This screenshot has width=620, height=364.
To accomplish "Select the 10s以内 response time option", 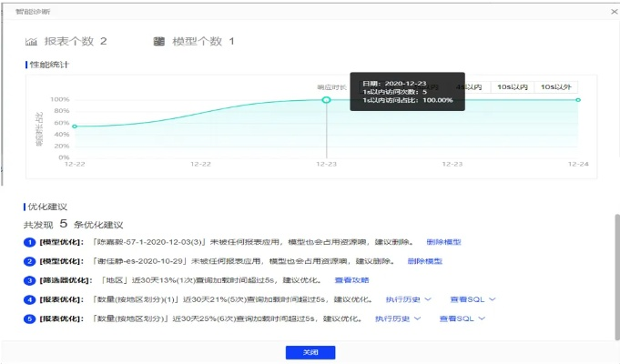I will click(x=513, y=86).
